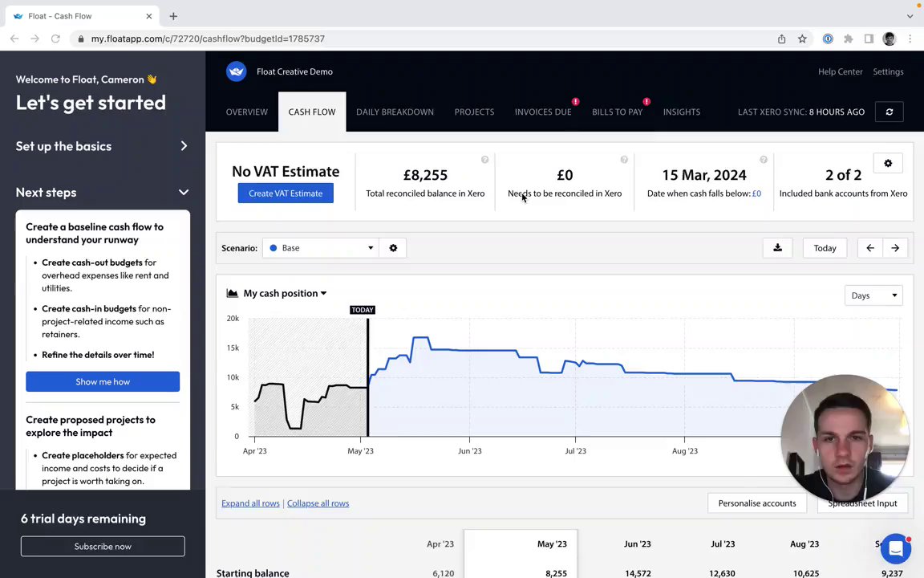Click Starting balance row label
This screenshot has height=578, width=924.
pyautogui.click(x=253, y=572)
